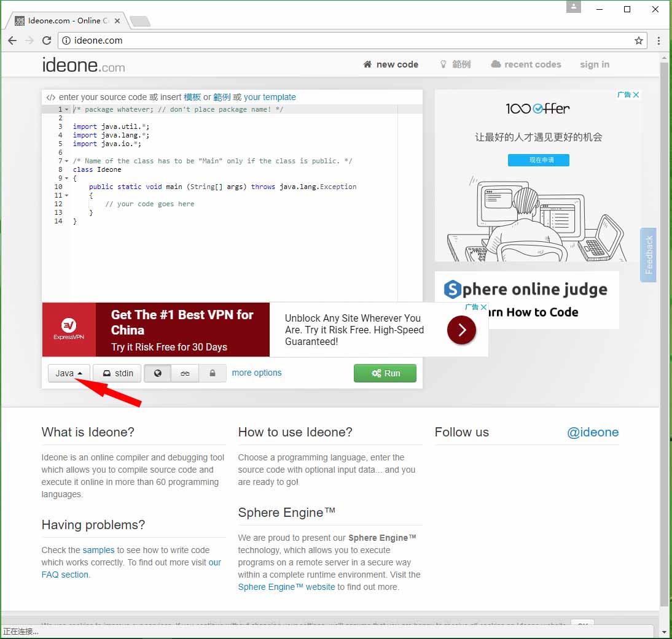Click the 100offer logo in the ad
672x639 pixels.
click(538, 109)
